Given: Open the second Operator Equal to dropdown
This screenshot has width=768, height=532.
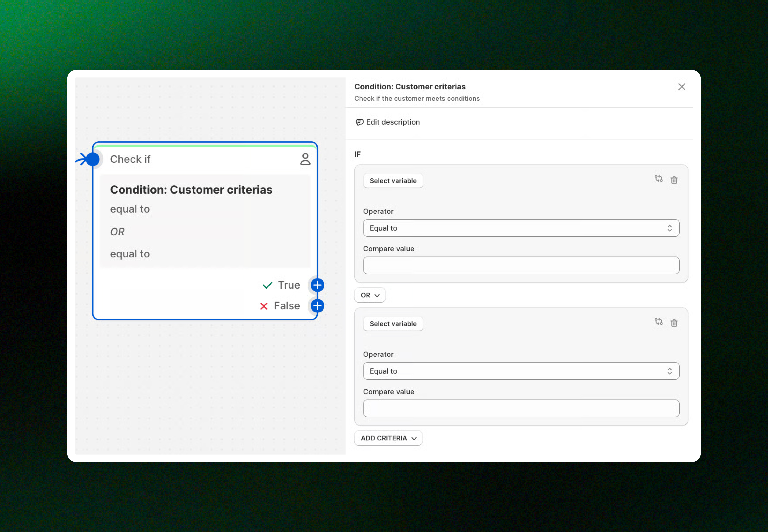Looking at the screenshot, I should click(521, 371).
